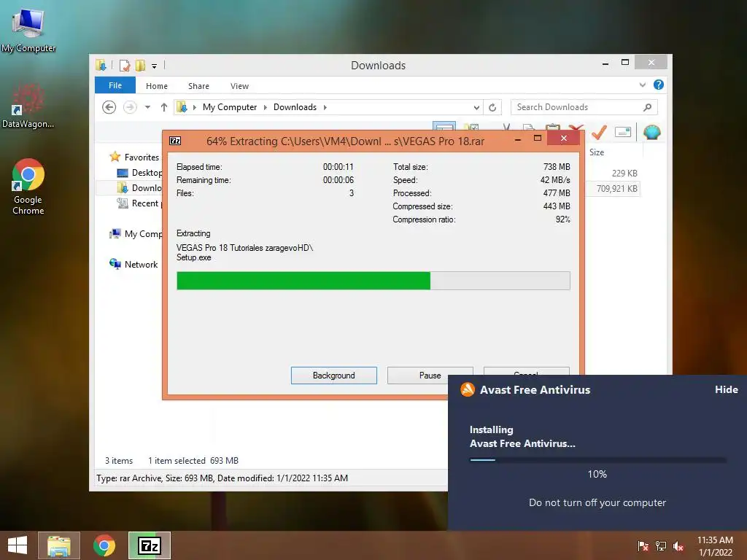Expand the ribbon with the chevron
Viewport: 747px width, 560px height.
pos(642,85)
